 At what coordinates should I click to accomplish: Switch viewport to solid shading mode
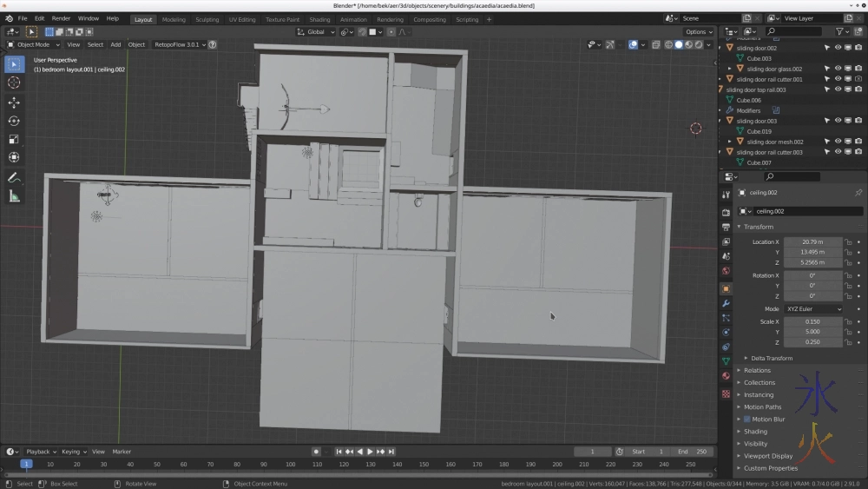[679, 44]
